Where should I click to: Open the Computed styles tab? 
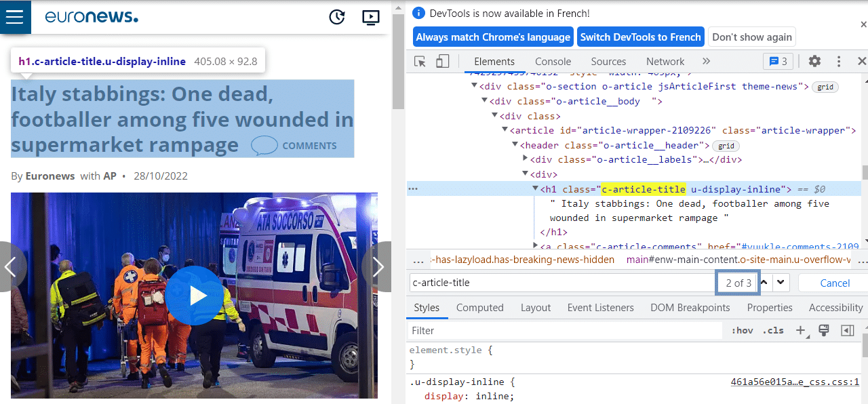click(479, 308)
